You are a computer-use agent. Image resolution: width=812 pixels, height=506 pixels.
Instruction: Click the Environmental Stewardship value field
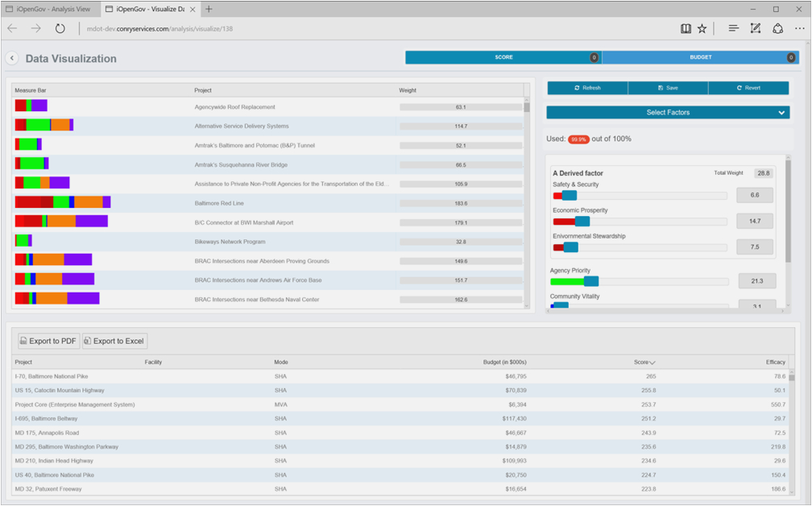tap(755, 247)
